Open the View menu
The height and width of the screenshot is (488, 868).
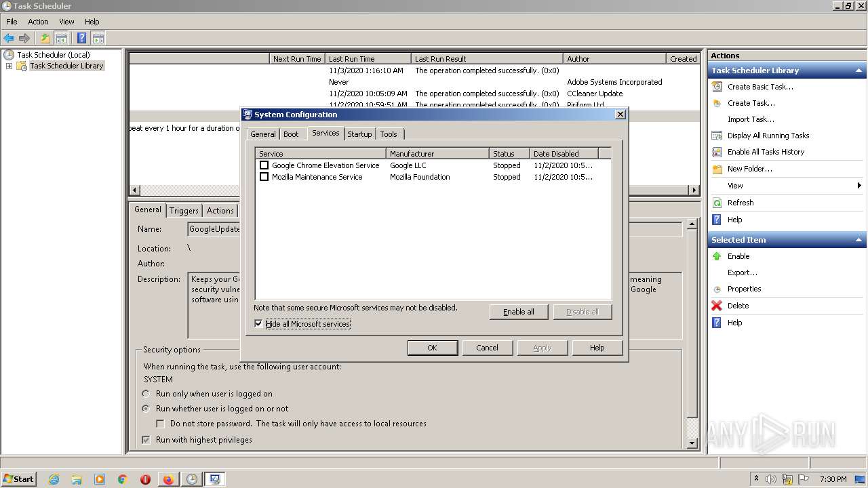[66, 22]
